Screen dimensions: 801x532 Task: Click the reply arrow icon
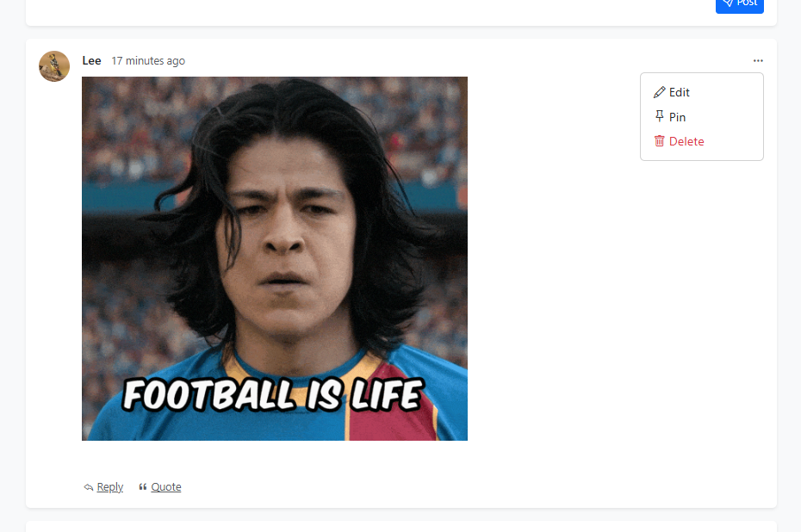(x=89, y=487)
